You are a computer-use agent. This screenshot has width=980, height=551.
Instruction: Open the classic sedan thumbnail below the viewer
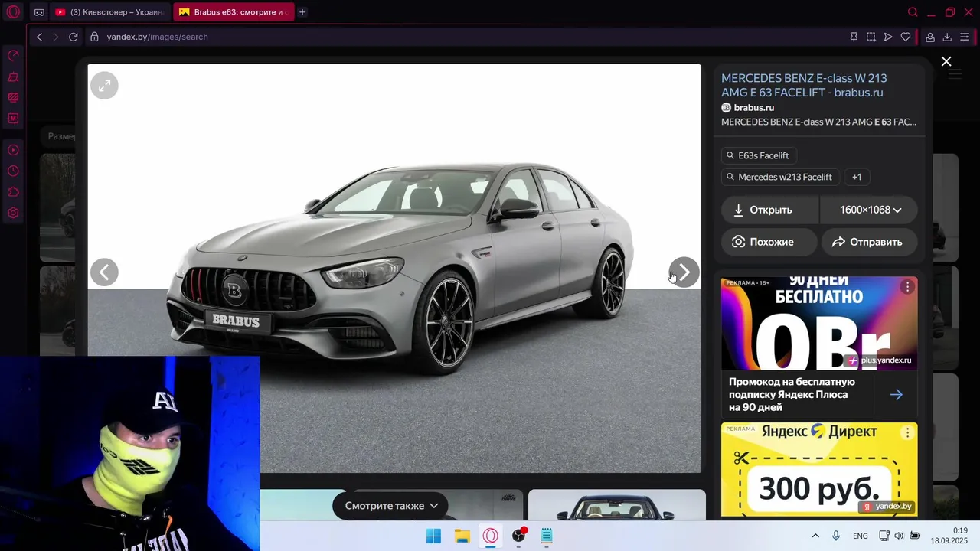[x=616, y=505]
